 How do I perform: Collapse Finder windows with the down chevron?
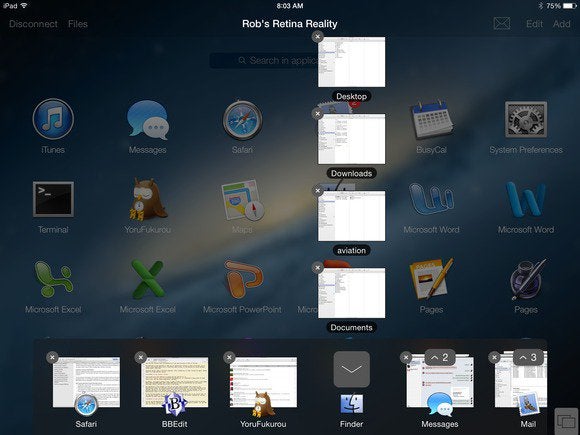coord(351,369)
